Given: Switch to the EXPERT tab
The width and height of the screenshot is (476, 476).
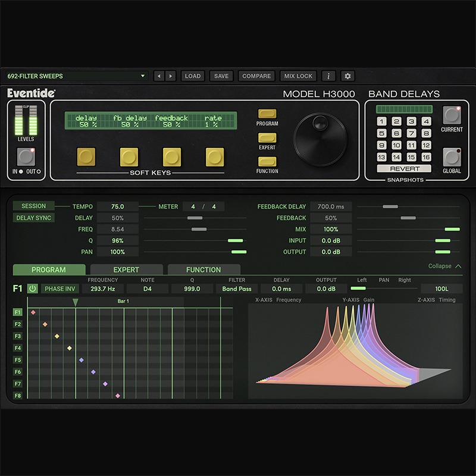Looking at the screenshot, I should [x=126, y=270].
